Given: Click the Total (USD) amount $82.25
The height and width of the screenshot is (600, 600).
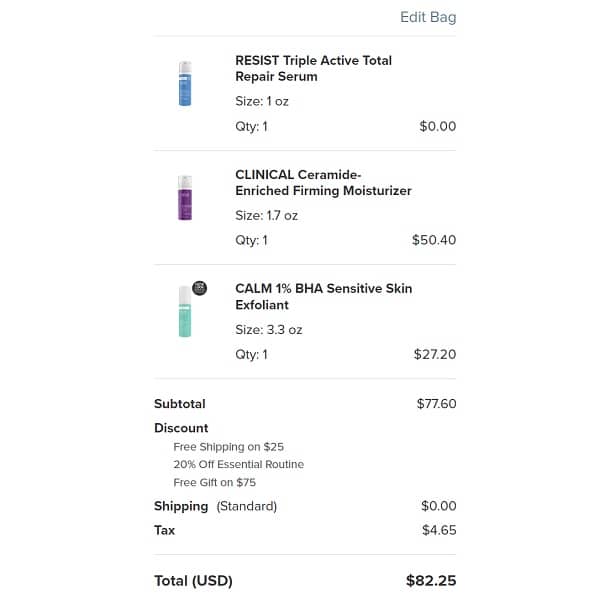Looking at the screenshot, I should click(430, 580).
